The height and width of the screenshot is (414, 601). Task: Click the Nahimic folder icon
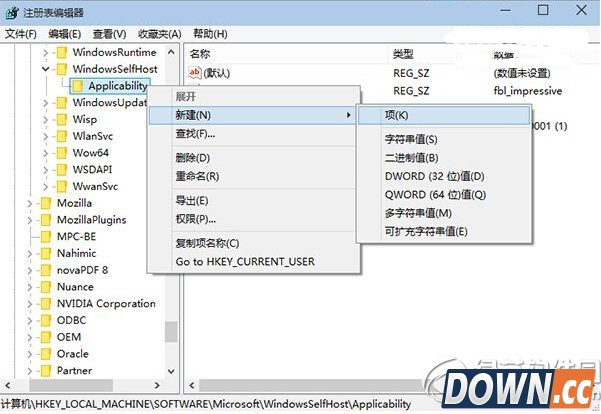coord(46,253)
